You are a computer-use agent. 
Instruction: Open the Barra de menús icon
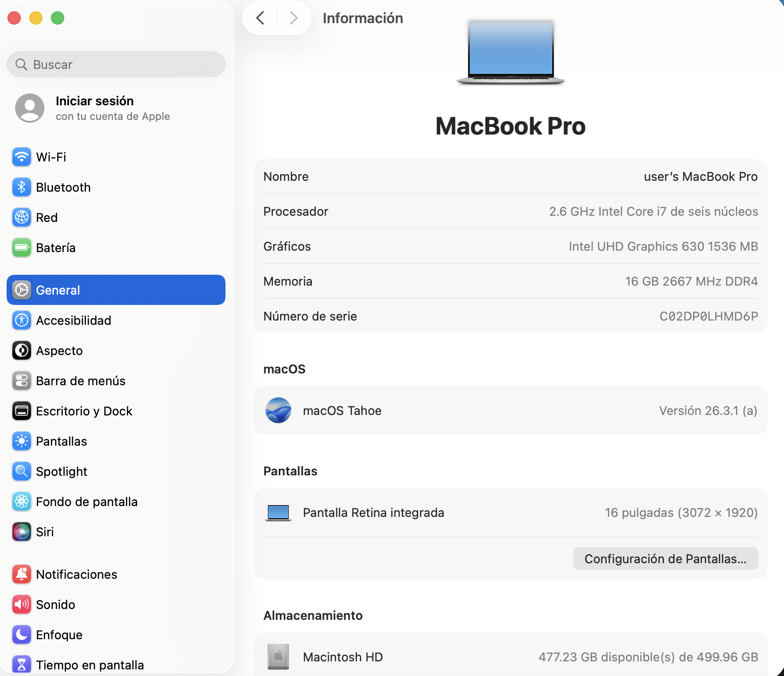click(22, 381)
